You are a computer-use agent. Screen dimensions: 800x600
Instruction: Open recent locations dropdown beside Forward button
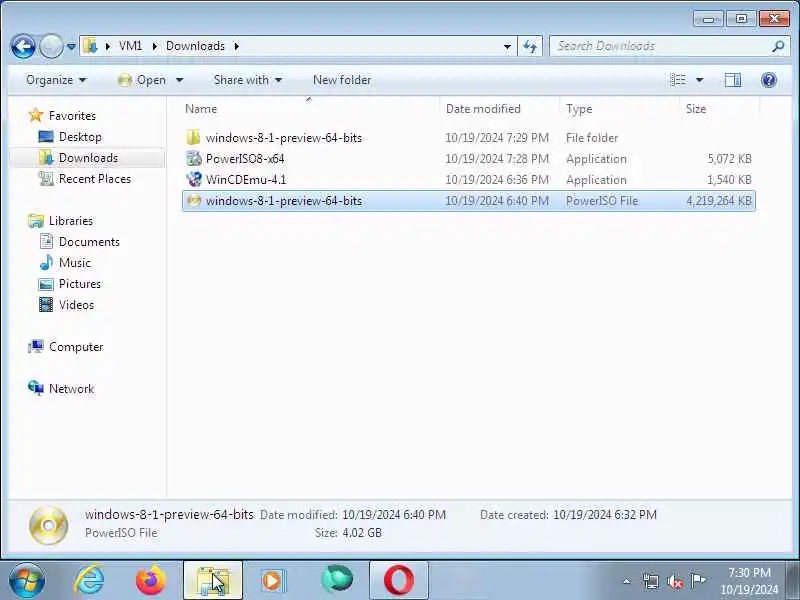[71, 47]
